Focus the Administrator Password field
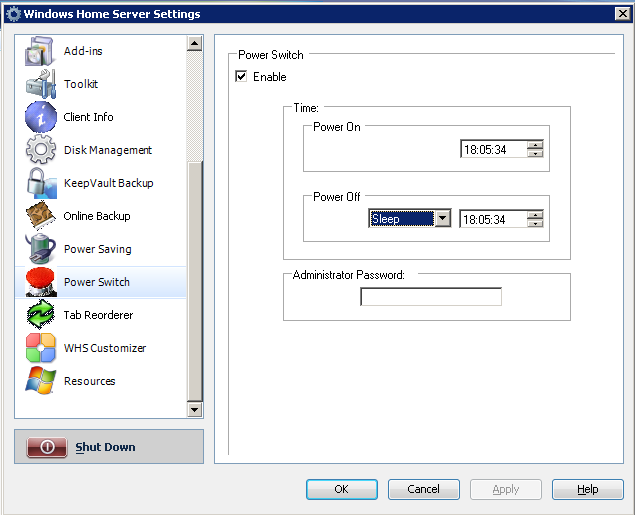Image resolution: width=635 pixels, height=515 pixels. 431,297
